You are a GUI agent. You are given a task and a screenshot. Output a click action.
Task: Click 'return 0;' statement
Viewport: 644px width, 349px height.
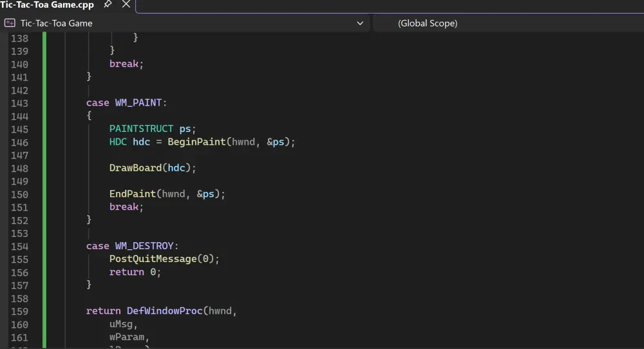[135, 272]
